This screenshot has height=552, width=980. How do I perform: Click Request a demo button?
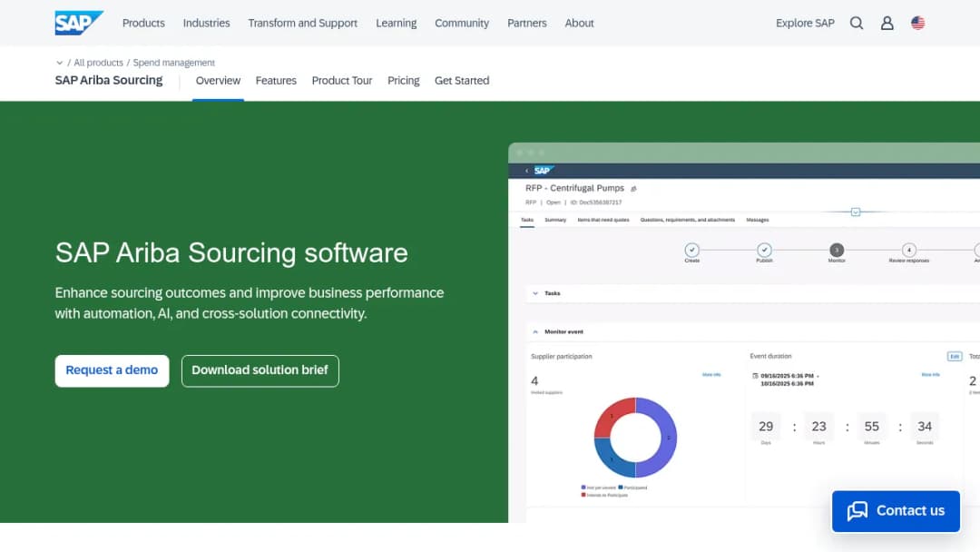pos(112,370)
